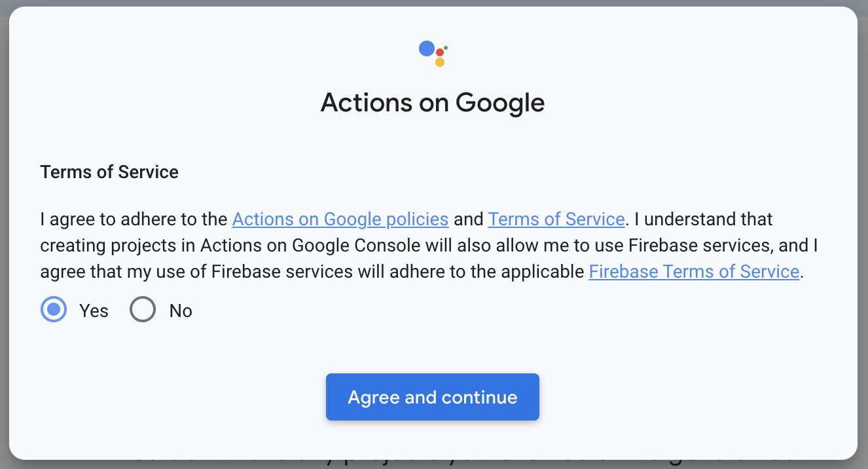Screen dimensions: 868x469
Task: Open the Firebase Terms of Service link
Action: [x=694, y=271]
